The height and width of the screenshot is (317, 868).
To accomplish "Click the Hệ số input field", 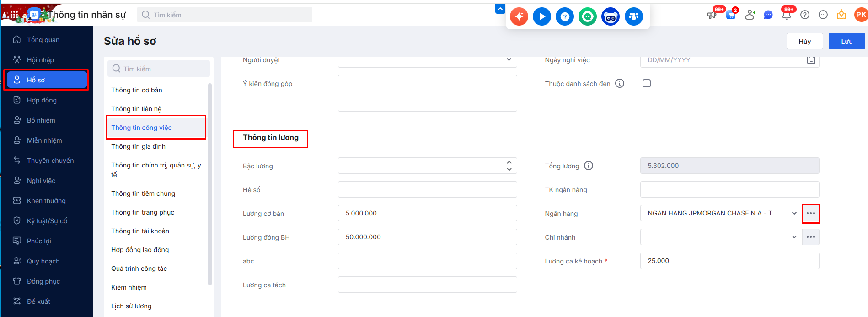I will click(x=428, y=189).
